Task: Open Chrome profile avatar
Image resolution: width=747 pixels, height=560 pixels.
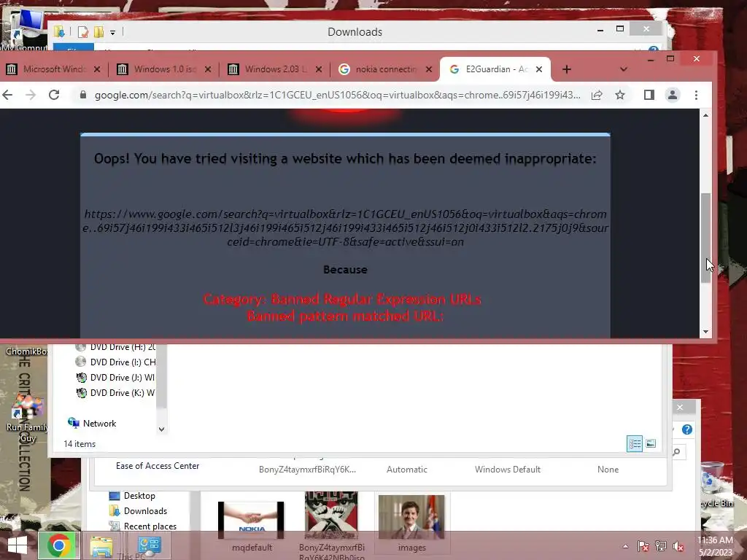Action: [672, 95]
